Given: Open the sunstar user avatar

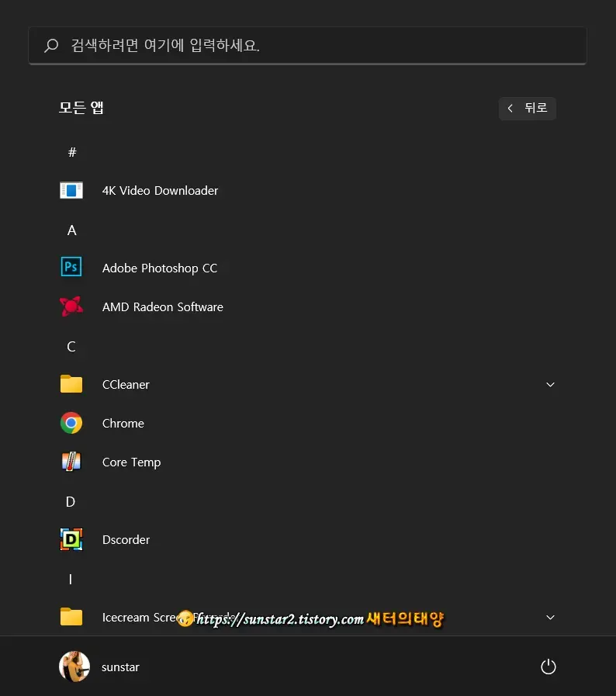Looking at the screenshot, I should tap(74, 667).
